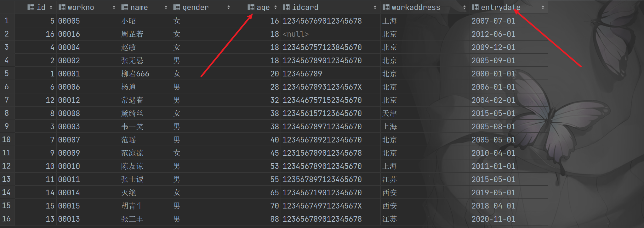This screenshot has width=644, height=228.
Task: Click the table icon beside the name header
Action: 125,7
